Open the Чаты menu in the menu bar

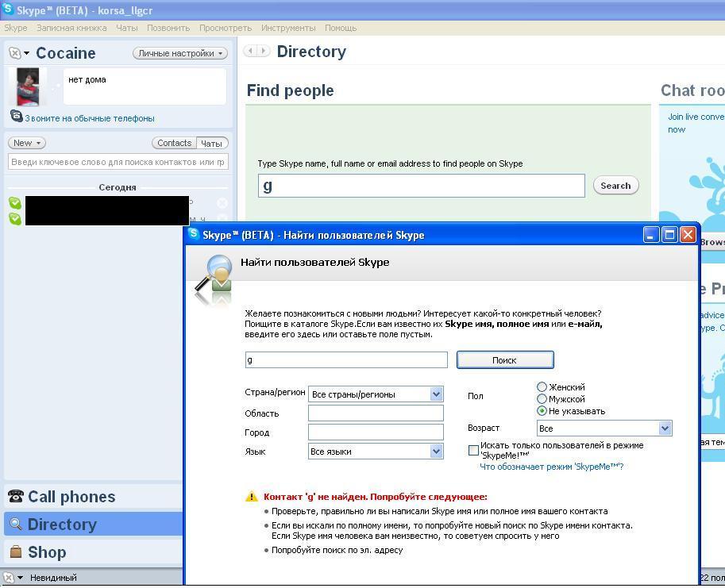pos(127,28)
